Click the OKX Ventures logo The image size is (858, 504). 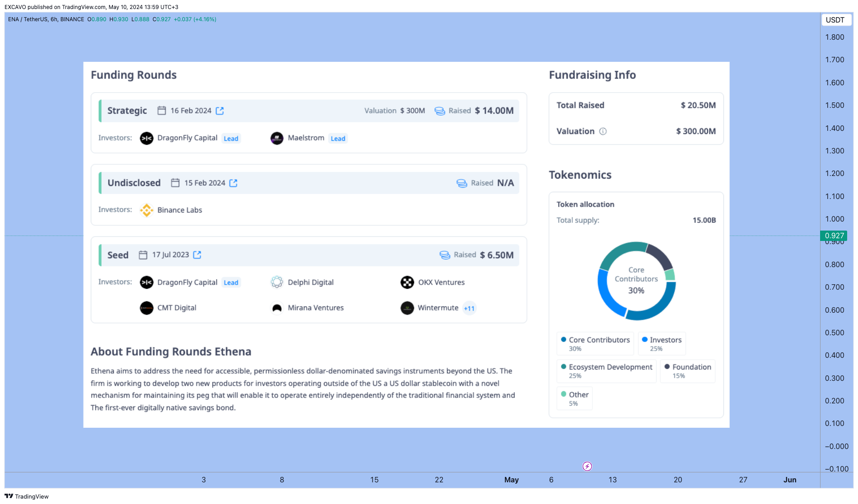[407, 282]
